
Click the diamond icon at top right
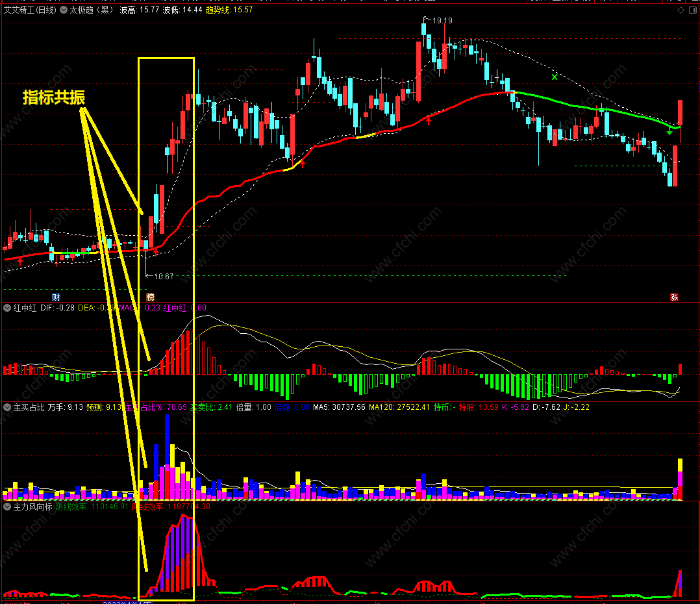[x=681, y=10]
